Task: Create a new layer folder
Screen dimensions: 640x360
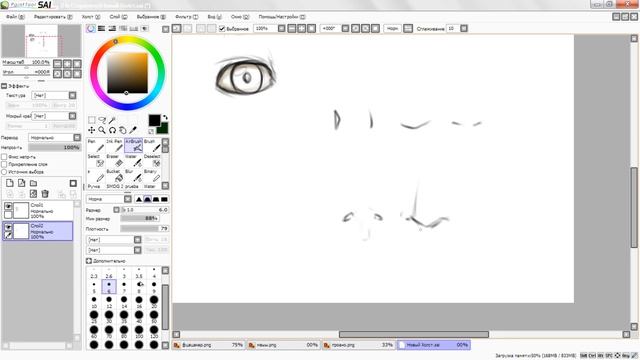Action: 33,183
